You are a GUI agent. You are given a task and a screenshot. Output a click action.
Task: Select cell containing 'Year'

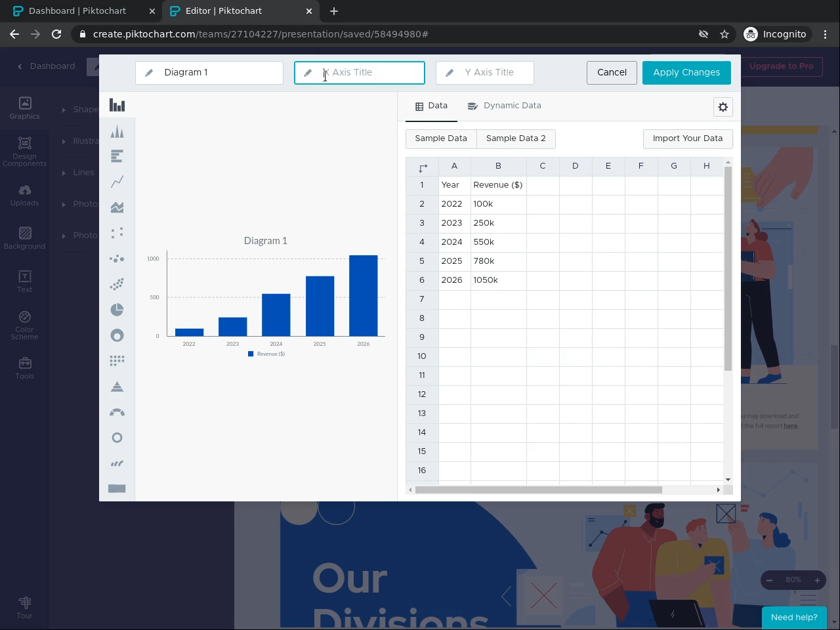pyautogui.click(x=454, y=185)
